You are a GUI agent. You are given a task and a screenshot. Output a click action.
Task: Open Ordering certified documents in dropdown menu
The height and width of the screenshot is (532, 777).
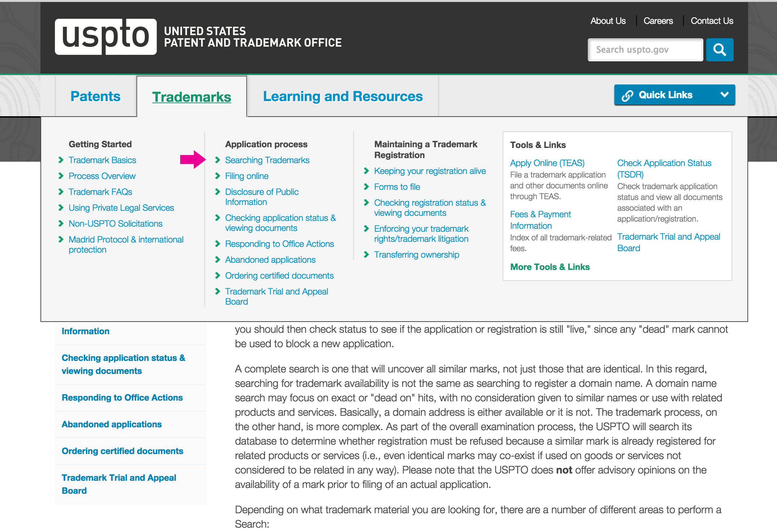click(x=279, y=276)
